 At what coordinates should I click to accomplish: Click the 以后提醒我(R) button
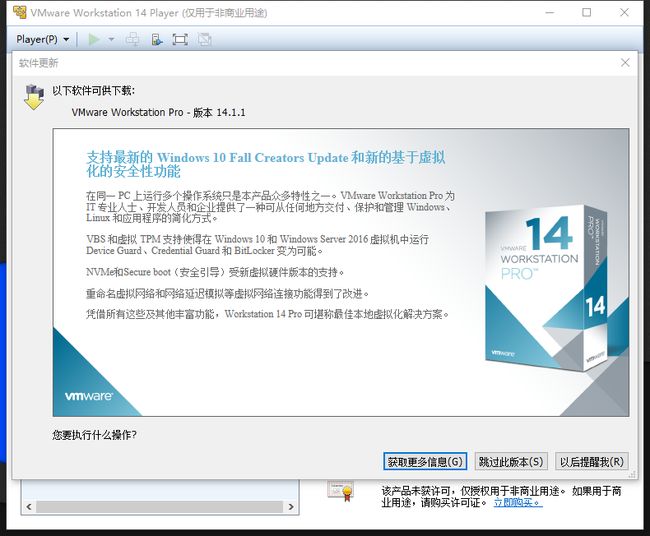coord(592,461)
